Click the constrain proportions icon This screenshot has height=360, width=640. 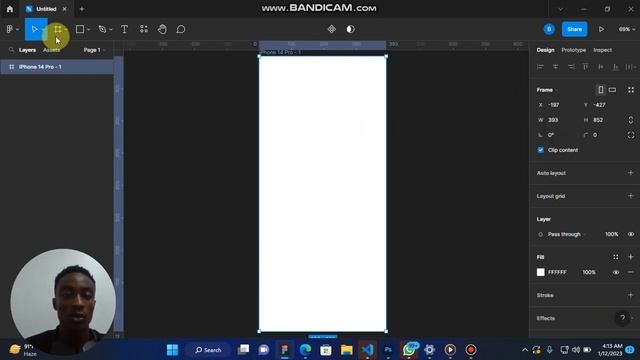[x=631, y=120]
